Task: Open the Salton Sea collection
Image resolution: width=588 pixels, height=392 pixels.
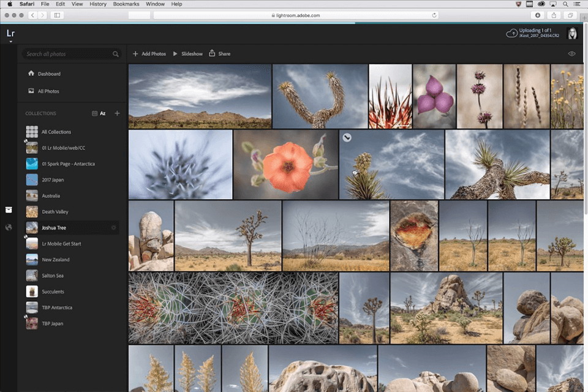Action: pyautogui.click(x=45, y=276)
